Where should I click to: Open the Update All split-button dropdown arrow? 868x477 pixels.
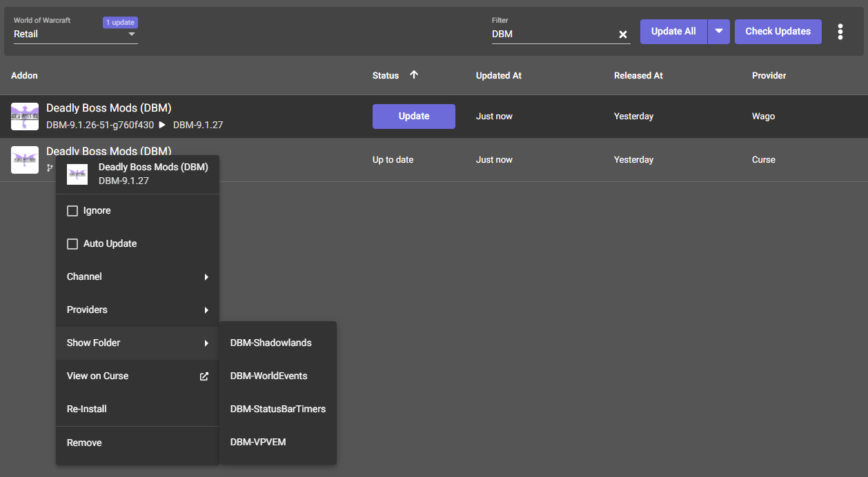pyautogui.click(x=718, y=31)
